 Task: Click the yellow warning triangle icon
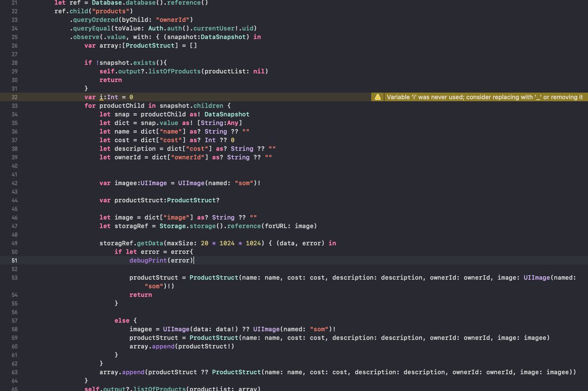click(x=378, y=97)
